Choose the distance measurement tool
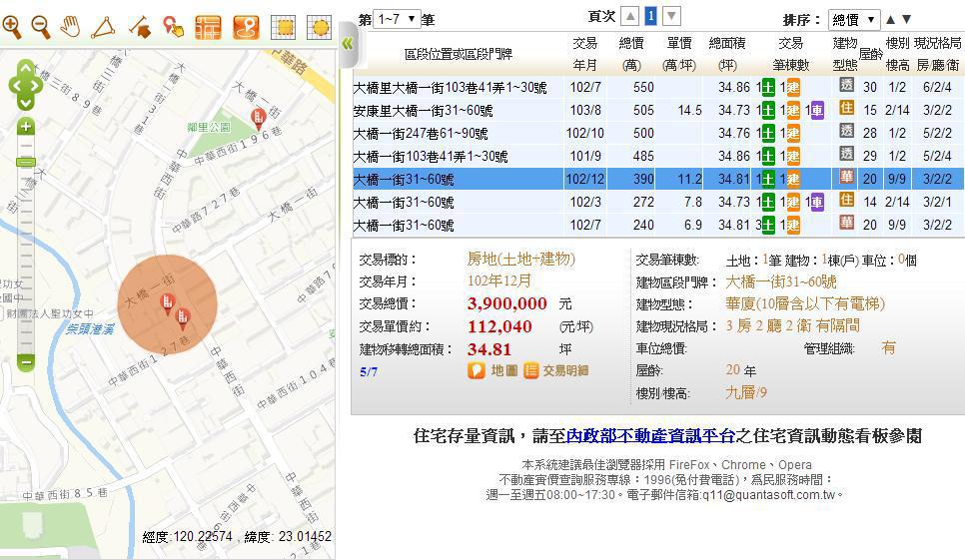The height and width of the screenshot is (560, 965). [x=139, y=27]
